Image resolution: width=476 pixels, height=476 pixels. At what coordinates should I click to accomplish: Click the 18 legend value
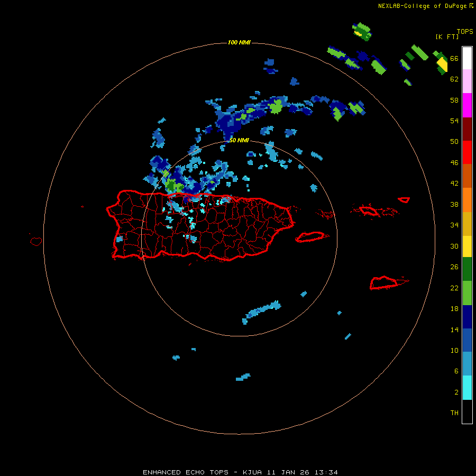pyautogui.click(x=454, y=309)
